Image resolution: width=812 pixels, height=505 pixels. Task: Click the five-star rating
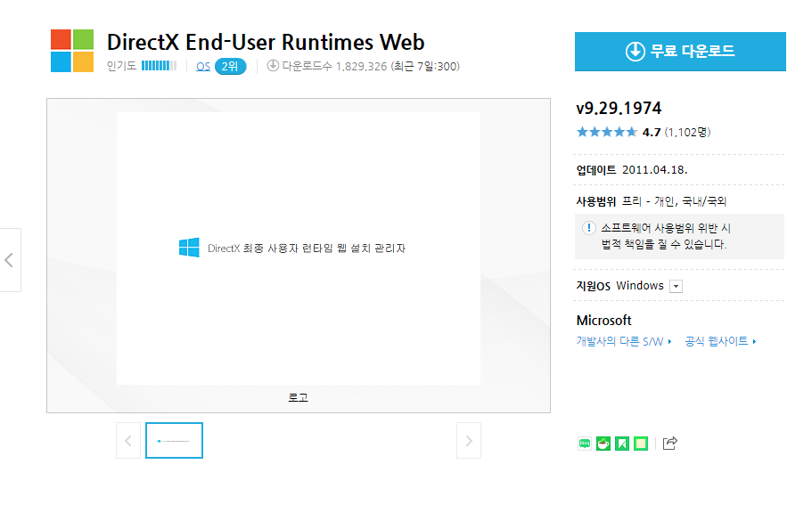coord(606,132)
